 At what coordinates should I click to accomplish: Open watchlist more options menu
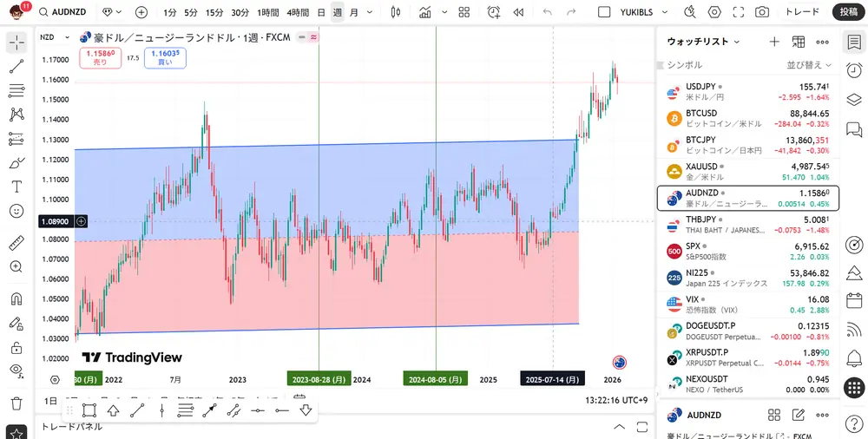click(x=823, y=42)
